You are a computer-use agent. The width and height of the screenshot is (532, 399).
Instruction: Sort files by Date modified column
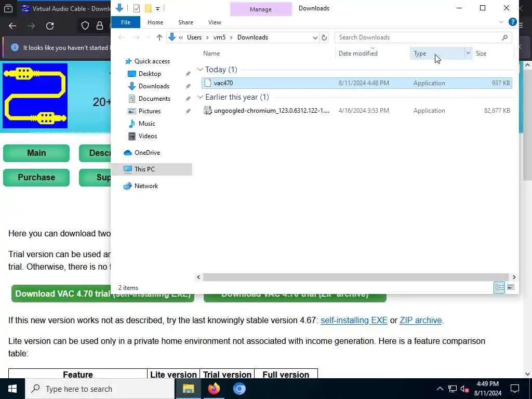(358, 54)
